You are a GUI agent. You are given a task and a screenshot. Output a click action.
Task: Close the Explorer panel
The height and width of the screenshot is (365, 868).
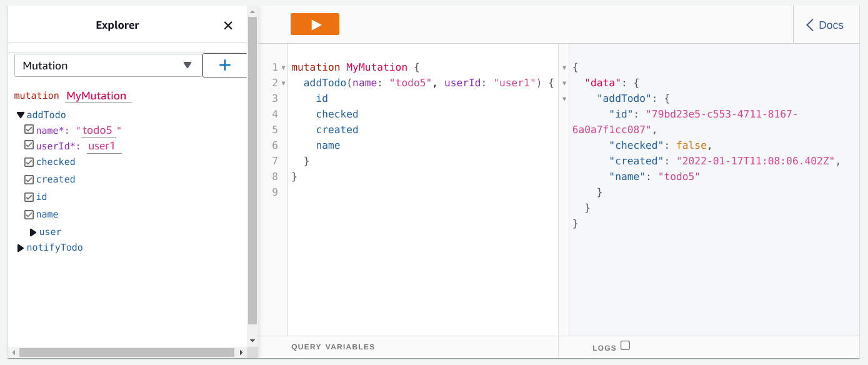(228, 26)
